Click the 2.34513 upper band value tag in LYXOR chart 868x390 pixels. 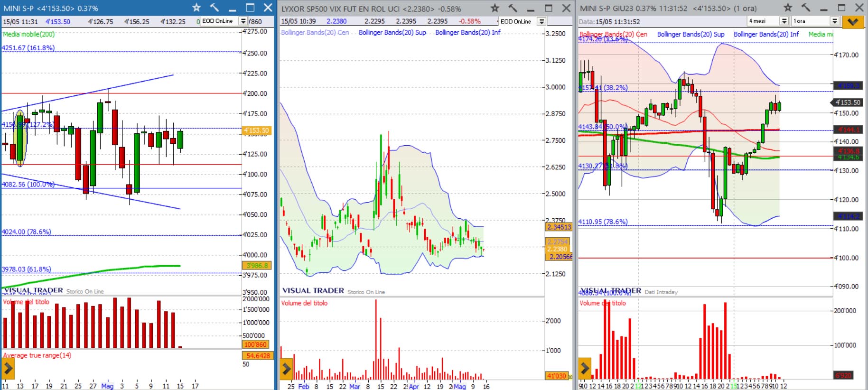[559, 227]
